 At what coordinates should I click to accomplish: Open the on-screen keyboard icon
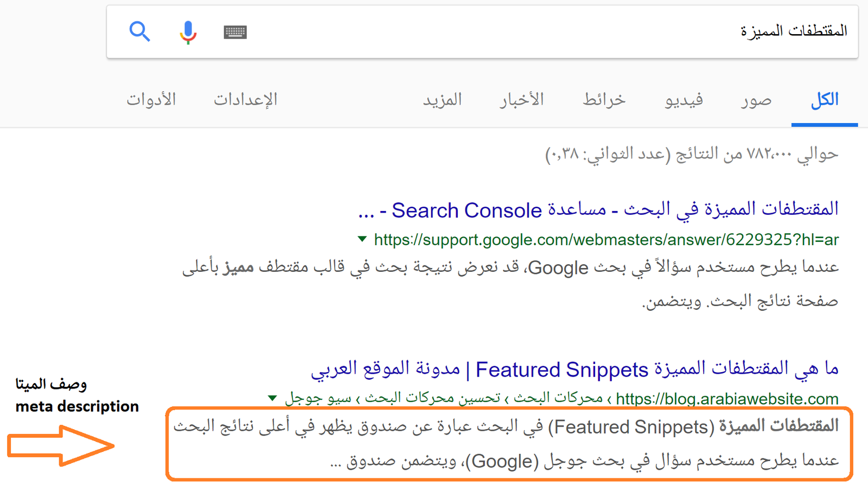pyautogui.click(x=235, y=32)
